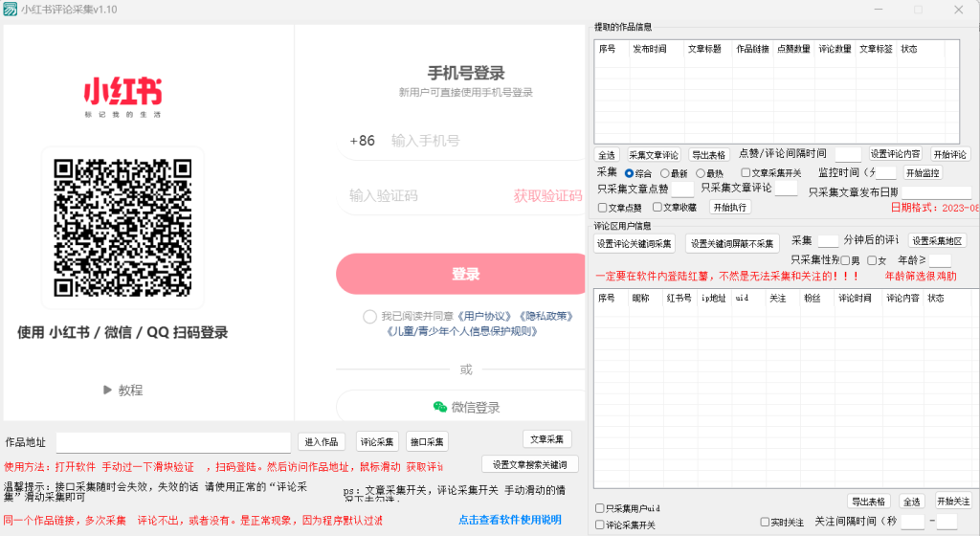
Task: Agree to 用户协议 via the circle checkbox
Action: 369,317
